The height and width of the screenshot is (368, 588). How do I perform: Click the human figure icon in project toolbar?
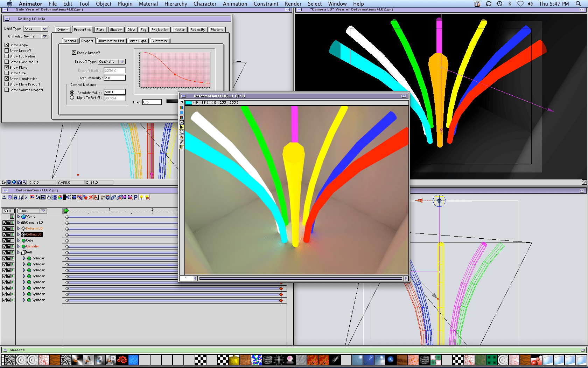102,197
